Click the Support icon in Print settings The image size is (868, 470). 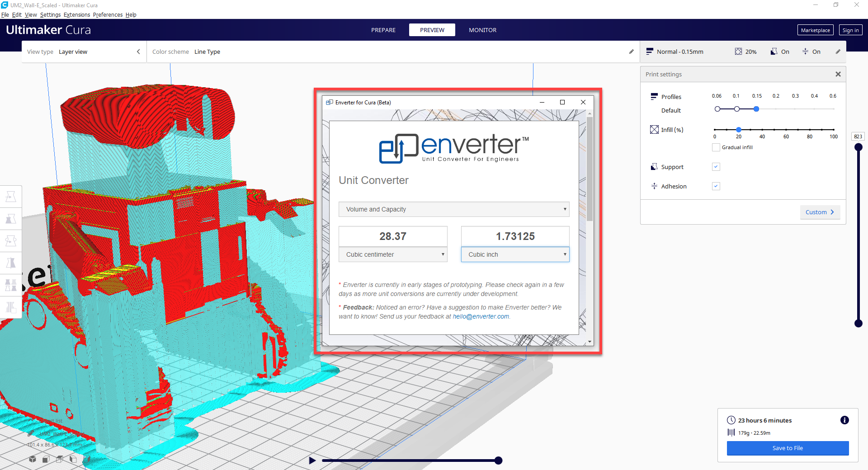654,167
